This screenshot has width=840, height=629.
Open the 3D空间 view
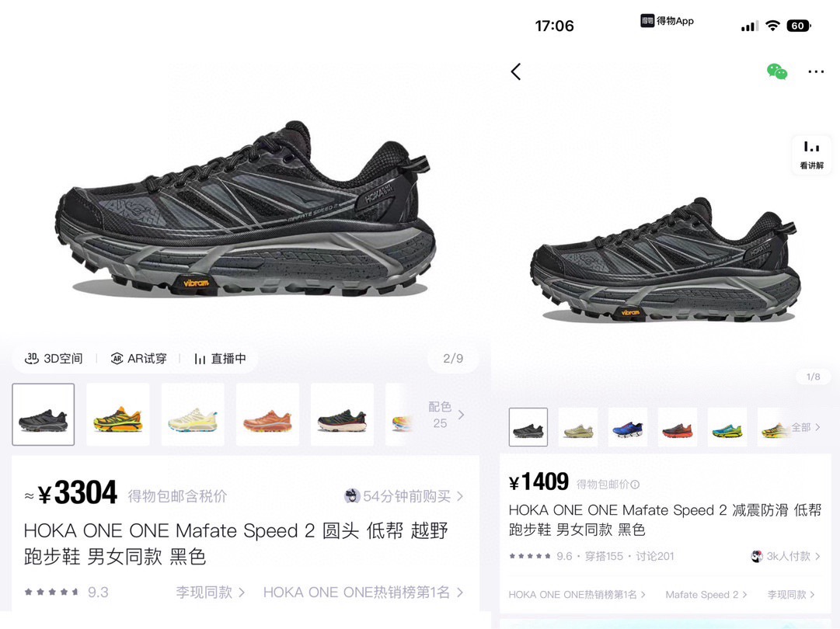[54, 358]
